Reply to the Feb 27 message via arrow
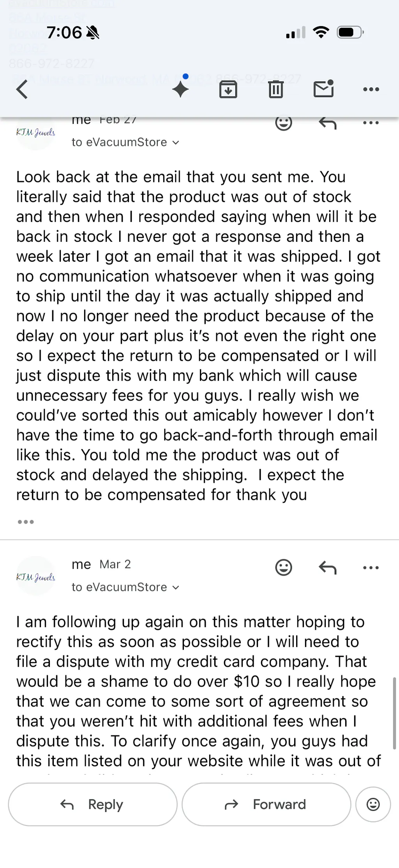The width and height of the screenshot is (399, 868). (327, 123)
